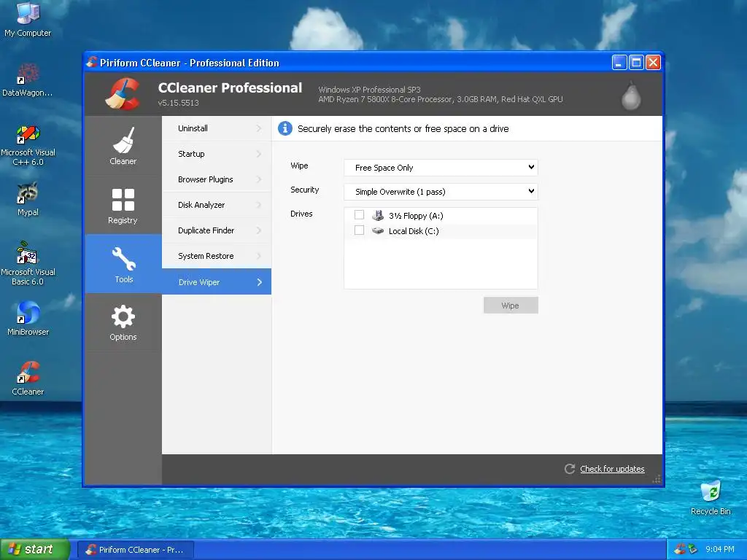Open the Cleaner section in the sidebar

(123, 146)
